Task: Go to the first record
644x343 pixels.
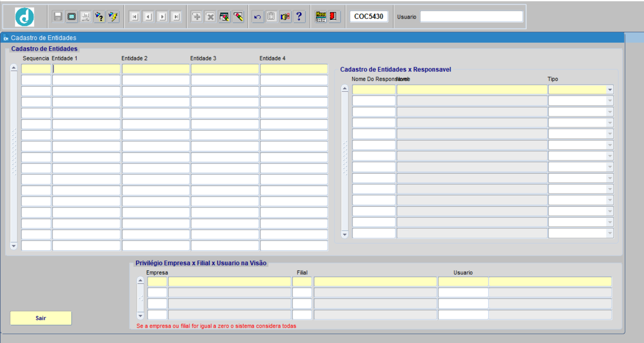Action: pos(135,17)
